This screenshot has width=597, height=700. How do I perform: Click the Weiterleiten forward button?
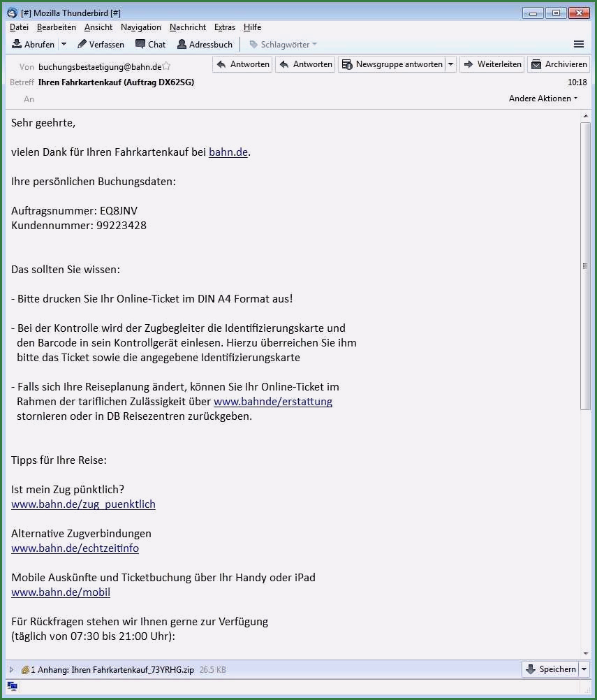tap(492, 64)
